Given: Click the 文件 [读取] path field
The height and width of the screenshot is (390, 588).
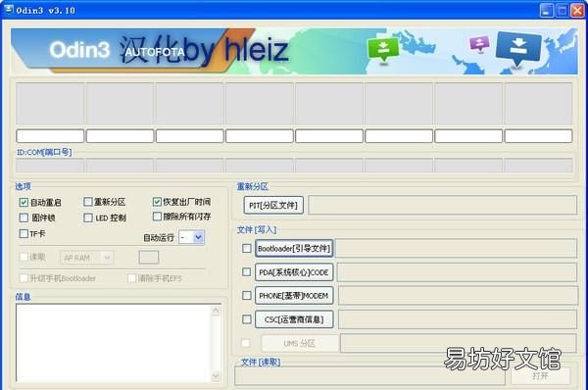Looking at the screenshot, I should (x=369, y=376).
